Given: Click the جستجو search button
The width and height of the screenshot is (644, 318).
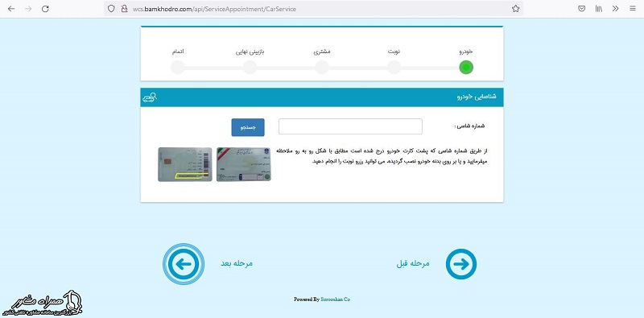Looking at the screenshot, I should pos(248,127).
